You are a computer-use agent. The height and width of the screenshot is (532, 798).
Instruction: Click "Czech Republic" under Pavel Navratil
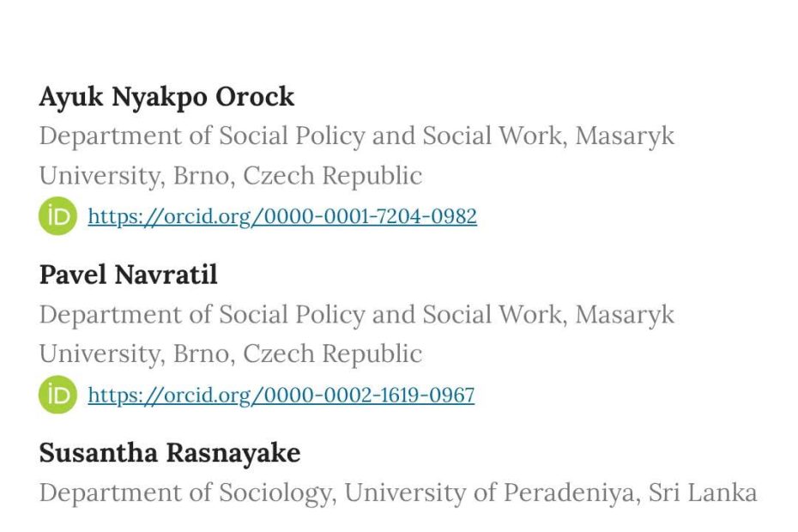[333, 354]
